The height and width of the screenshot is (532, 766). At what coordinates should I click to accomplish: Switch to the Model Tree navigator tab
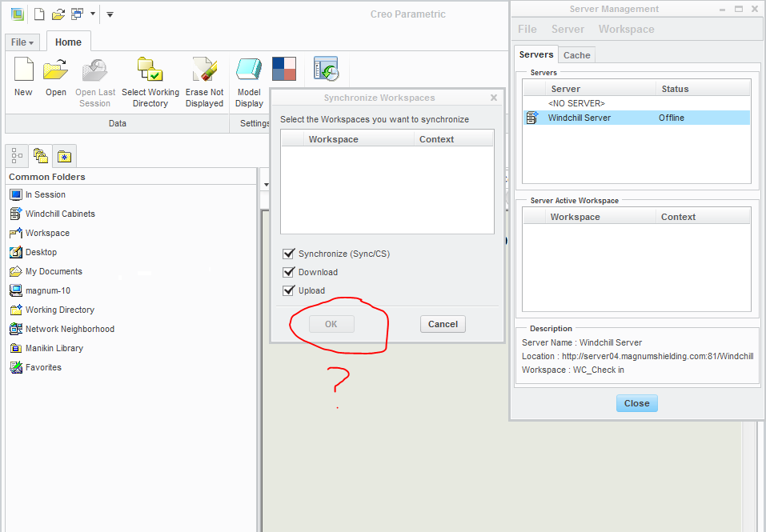click(17, 156)
